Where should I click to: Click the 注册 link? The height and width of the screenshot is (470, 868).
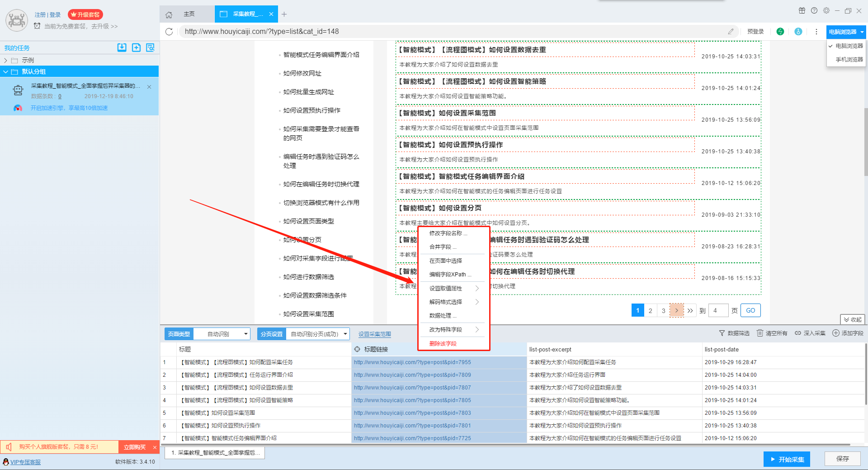pyautogui.click(x=40, y=15)
